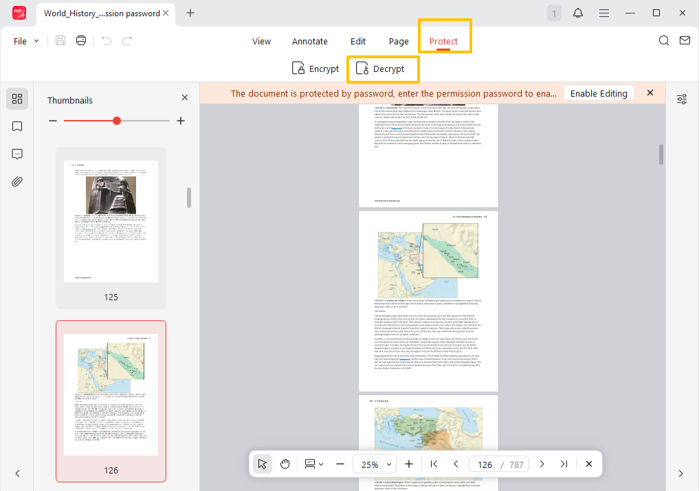
Task: Open the Bookmarks sidebar panel
Action: coord(17,126)
